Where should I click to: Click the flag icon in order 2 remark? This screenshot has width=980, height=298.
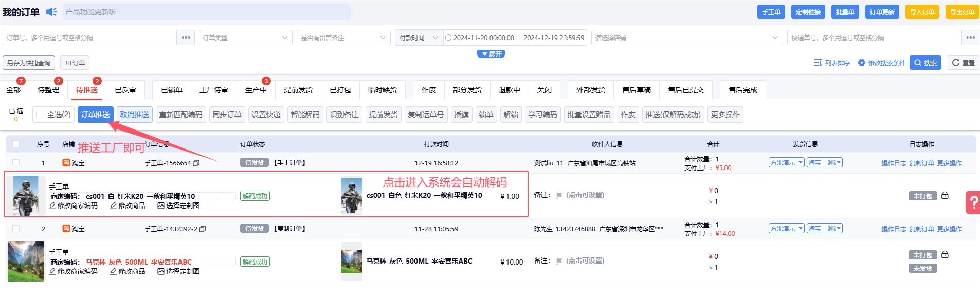[x=559, y=262]
